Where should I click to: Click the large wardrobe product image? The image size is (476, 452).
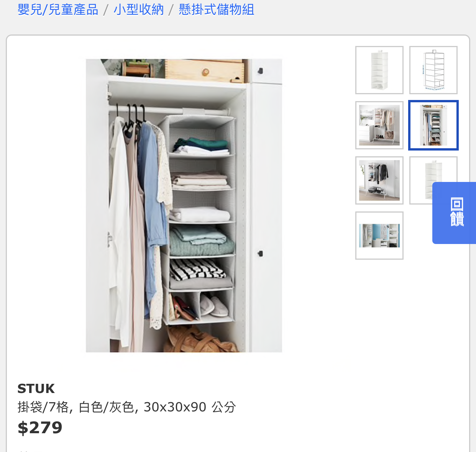pos(184,206)
